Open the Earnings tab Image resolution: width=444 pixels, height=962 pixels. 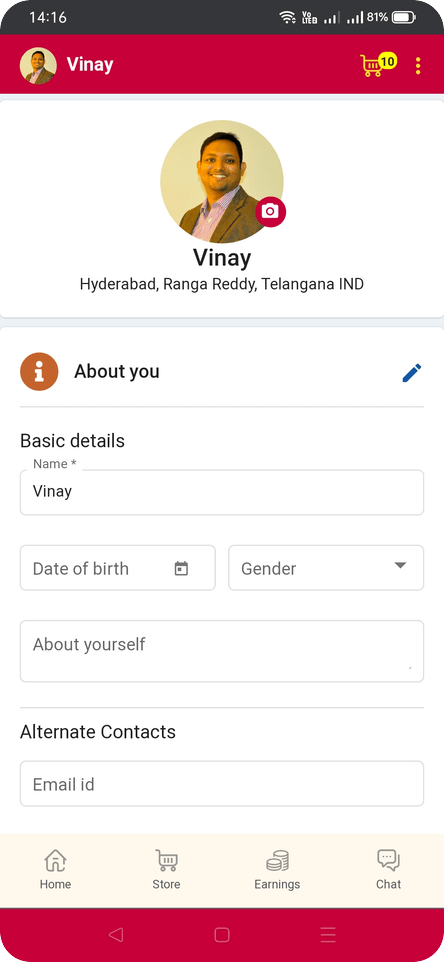coord(277,870)
